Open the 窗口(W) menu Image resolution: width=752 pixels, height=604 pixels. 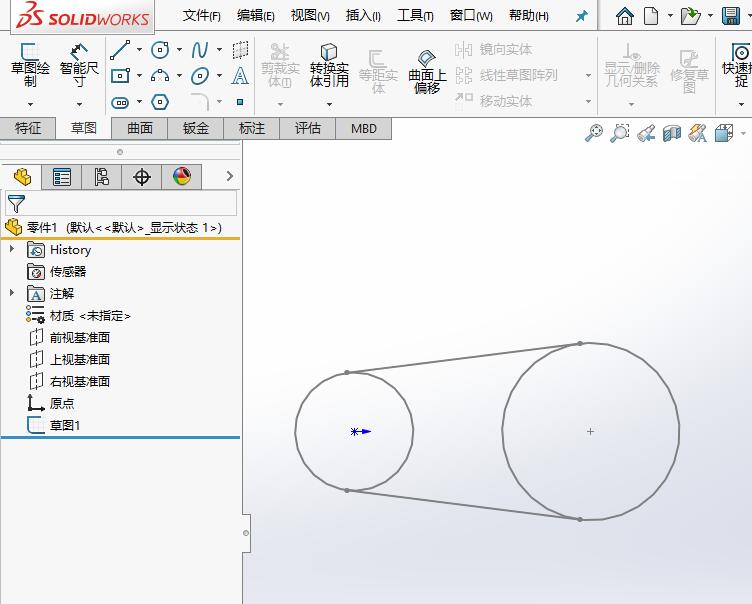(x=471, y=16)
